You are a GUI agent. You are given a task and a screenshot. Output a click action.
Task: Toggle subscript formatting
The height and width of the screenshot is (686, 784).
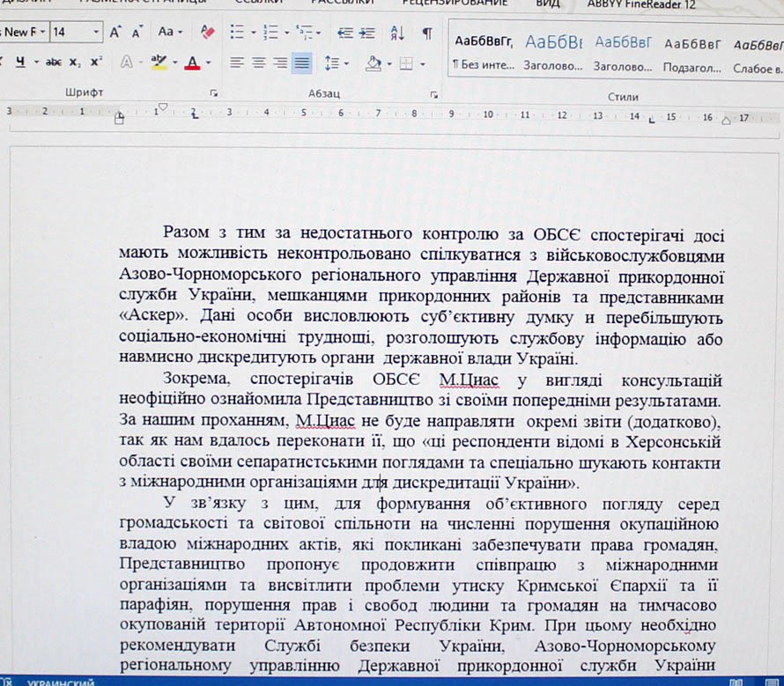coord(77,63)
